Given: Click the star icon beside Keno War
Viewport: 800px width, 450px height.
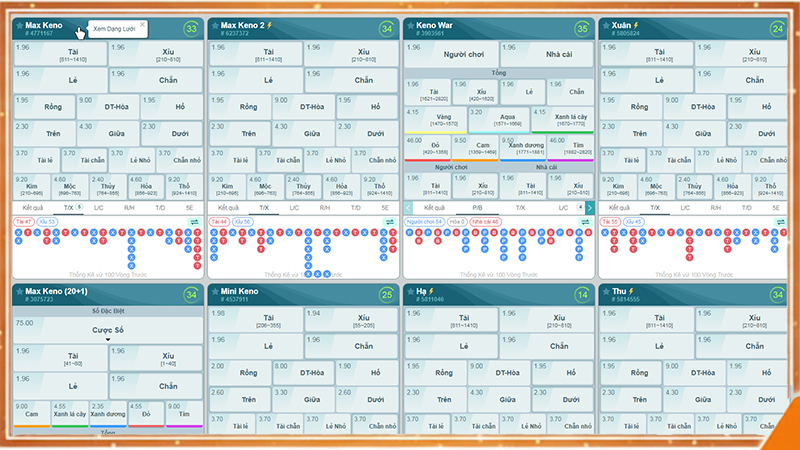Looking at the screenshot, I should (410, 25).
